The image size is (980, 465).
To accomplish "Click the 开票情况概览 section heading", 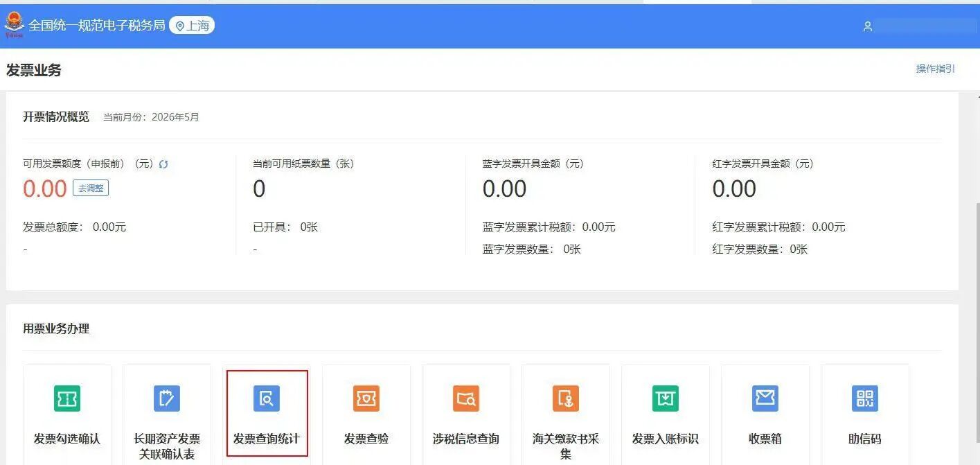I will pos(56,116).
